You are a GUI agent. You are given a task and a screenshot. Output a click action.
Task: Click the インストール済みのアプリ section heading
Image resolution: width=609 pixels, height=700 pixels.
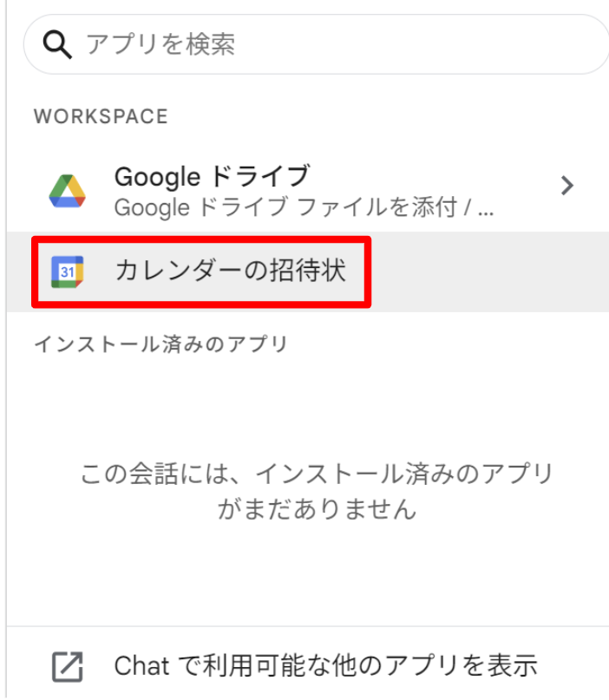point(160,344)
